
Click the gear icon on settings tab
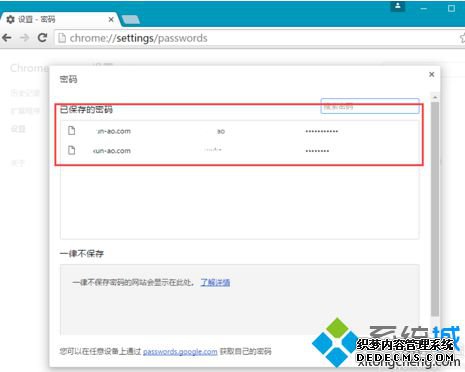point(10,20)
